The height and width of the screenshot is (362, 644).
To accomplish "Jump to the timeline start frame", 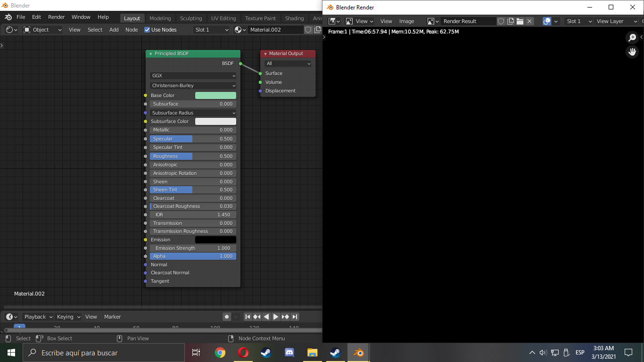I will (248, 317).
